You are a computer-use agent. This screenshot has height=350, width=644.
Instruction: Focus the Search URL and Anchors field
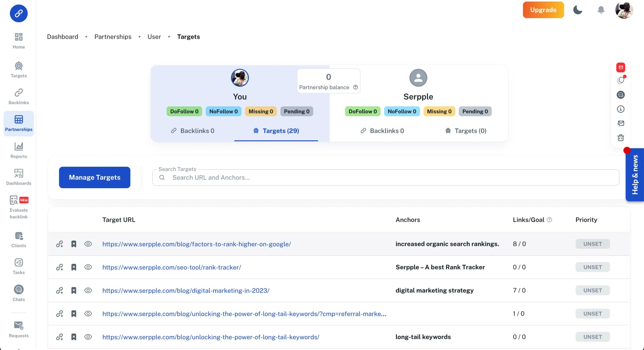click(386, 178)
